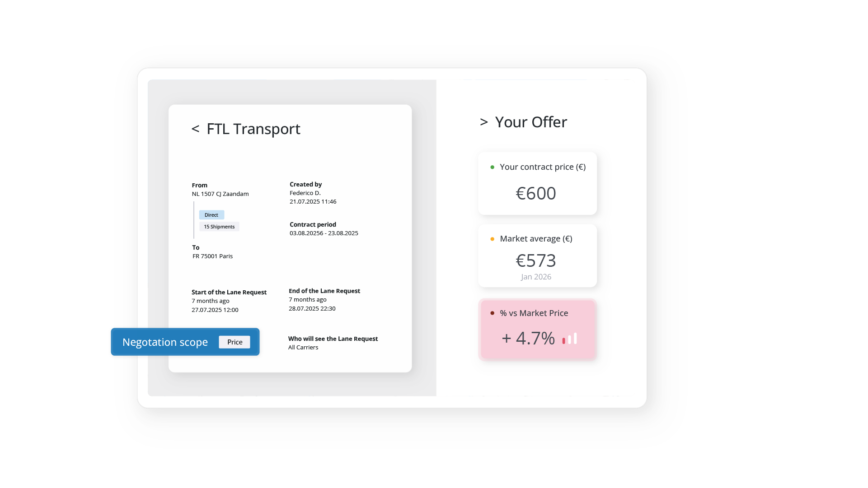Screen dimensions: 868x488
Task: Click the Jan 2026 date under market average
Action: (x=536, y=277)
